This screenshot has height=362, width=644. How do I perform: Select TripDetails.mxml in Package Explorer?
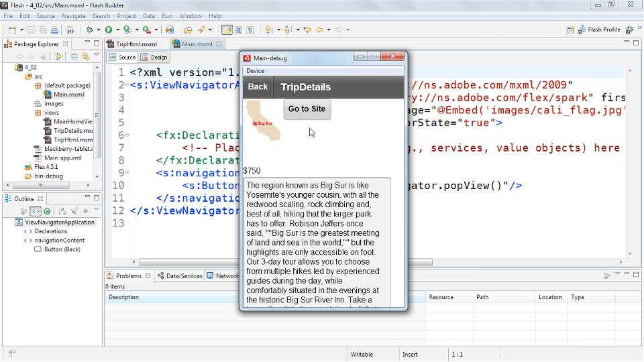[x=68, y=131]
